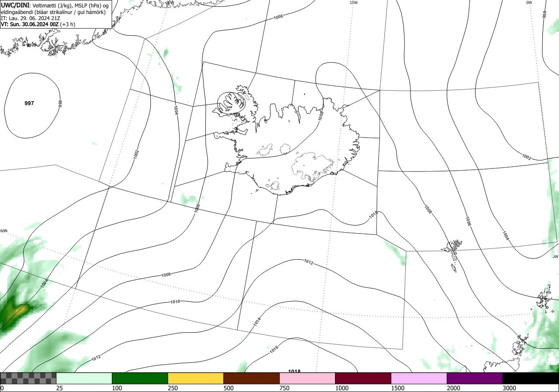Click the '0W' longitude label

(529, 3)
